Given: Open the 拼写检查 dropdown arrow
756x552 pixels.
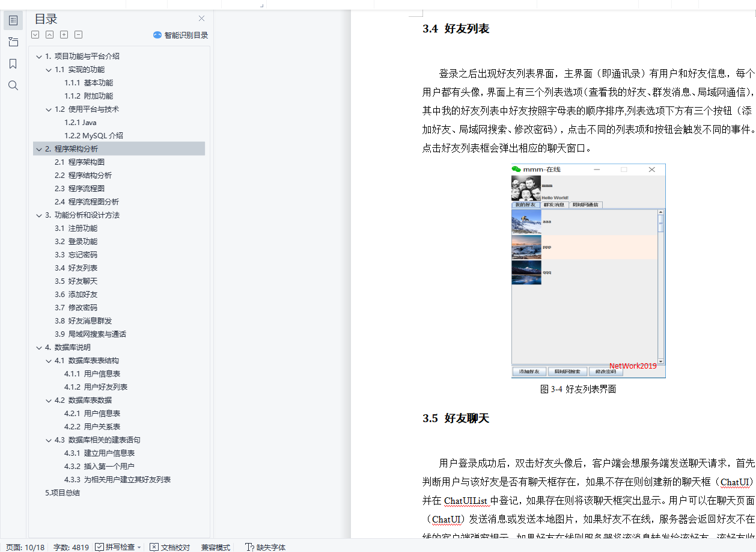Looking at the screenshot, I should [139, 547].
